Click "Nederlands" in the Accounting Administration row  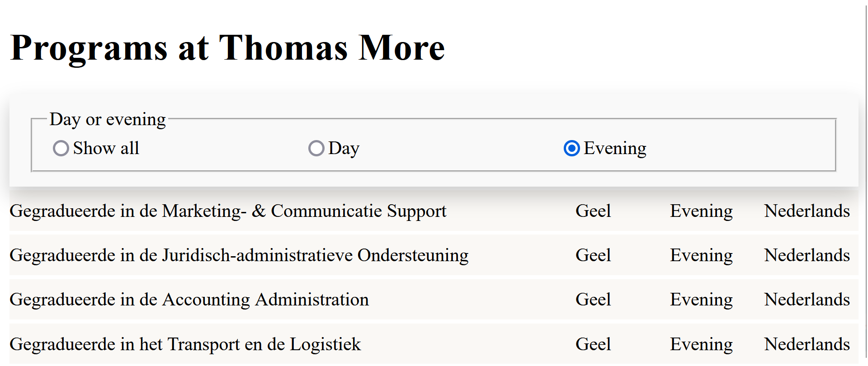tap(807, 300)
